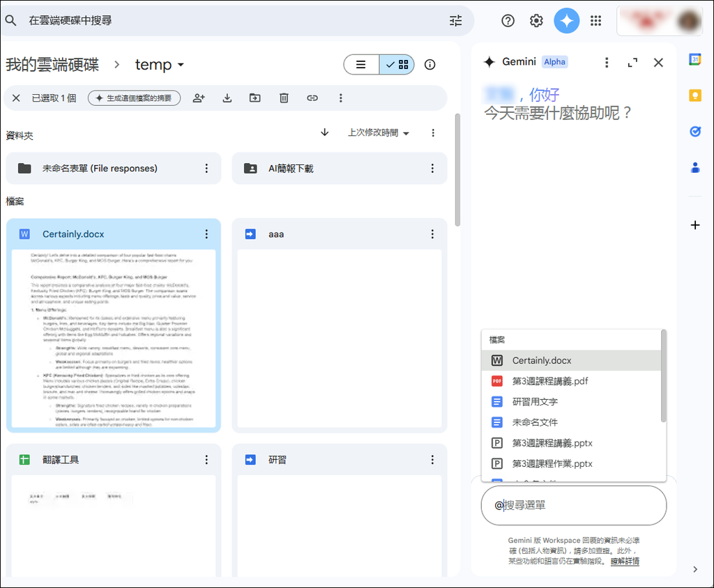Pick 第3週課程作業.pptx in Gemini file list
The image size is (714, 588).
tap(571, 464)
